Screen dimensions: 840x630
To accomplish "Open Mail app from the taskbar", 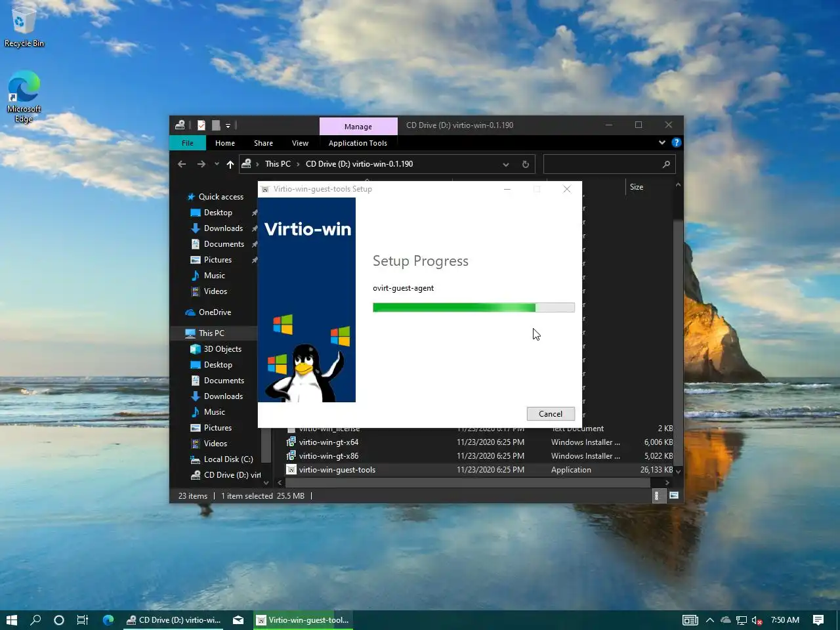I will tap(238, 619).
